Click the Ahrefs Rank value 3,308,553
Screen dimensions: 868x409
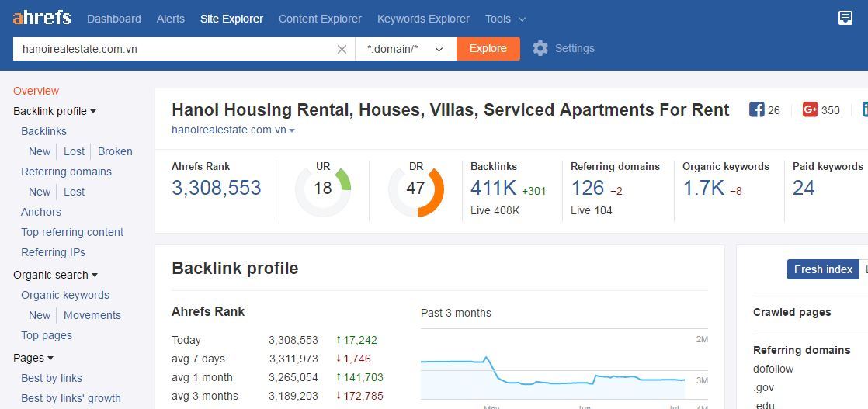(217, 188)
